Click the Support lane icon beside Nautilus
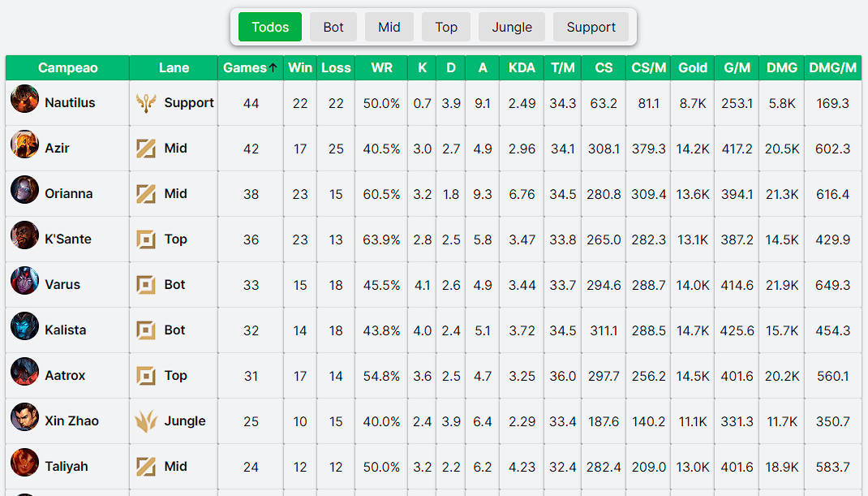 (146, 102)
